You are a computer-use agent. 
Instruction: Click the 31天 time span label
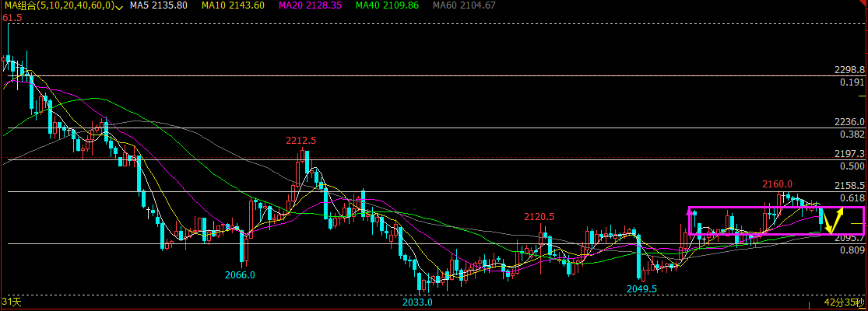pos(11,302)
